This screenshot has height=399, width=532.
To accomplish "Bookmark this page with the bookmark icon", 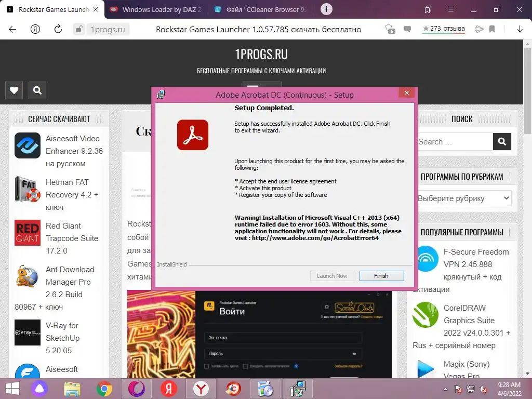I will (x=492, y=29).
